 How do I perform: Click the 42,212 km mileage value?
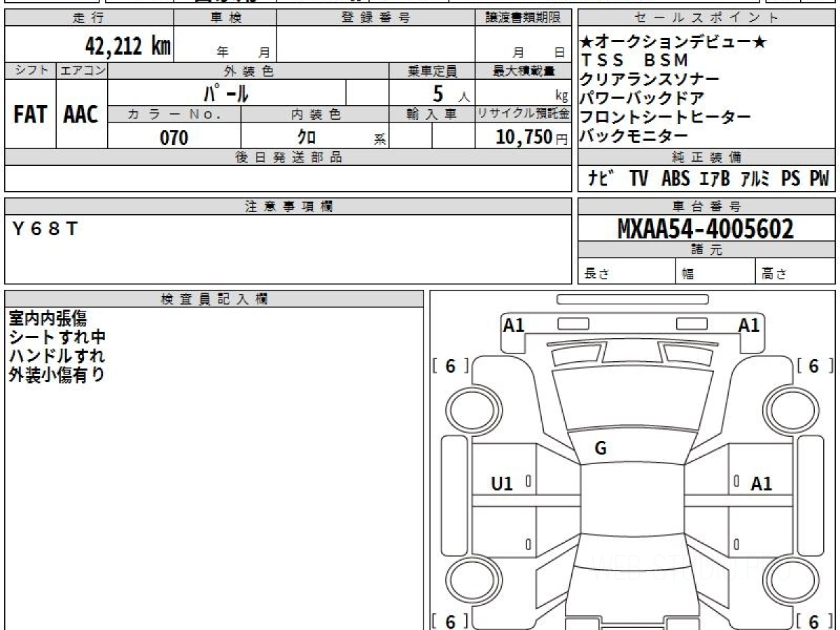[x=127, y=47]
